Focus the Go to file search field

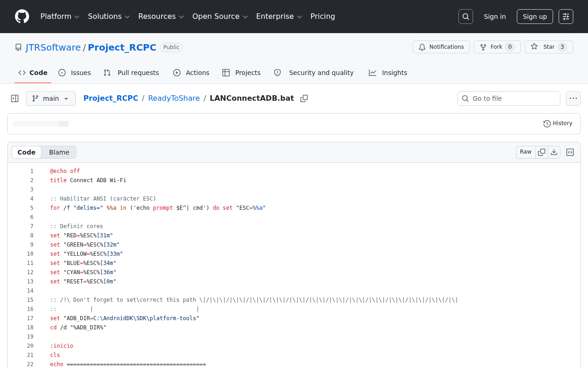pyautogui.click(x=509, y=98)
